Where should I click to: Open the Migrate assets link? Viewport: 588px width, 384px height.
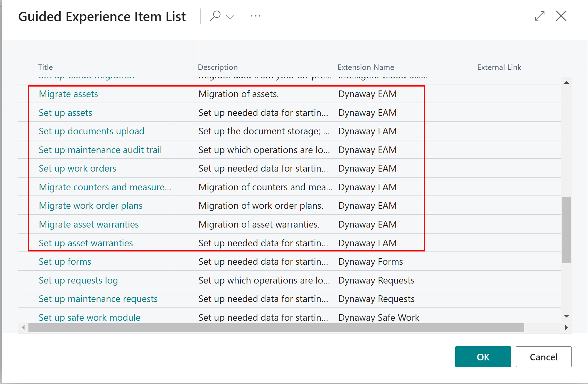point(68,94)
